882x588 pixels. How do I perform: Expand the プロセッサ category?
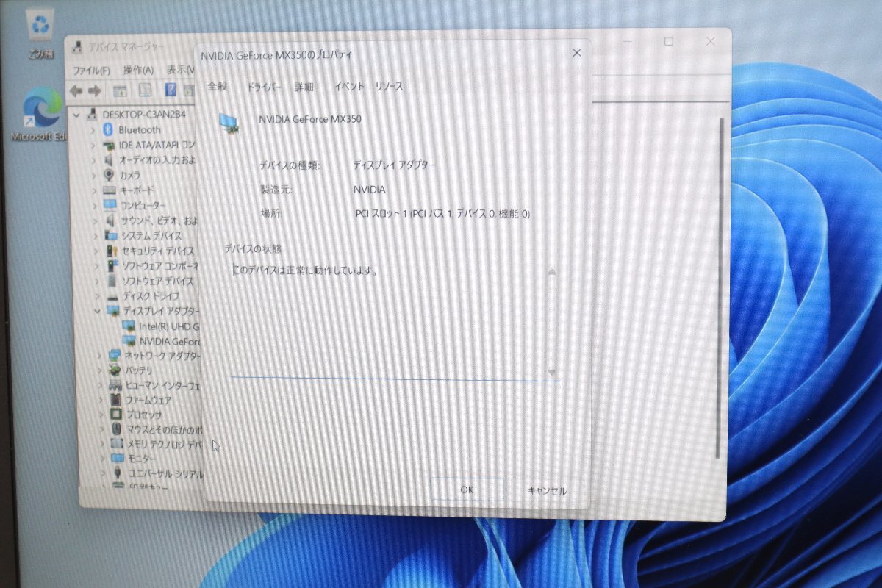pos(100,415)
